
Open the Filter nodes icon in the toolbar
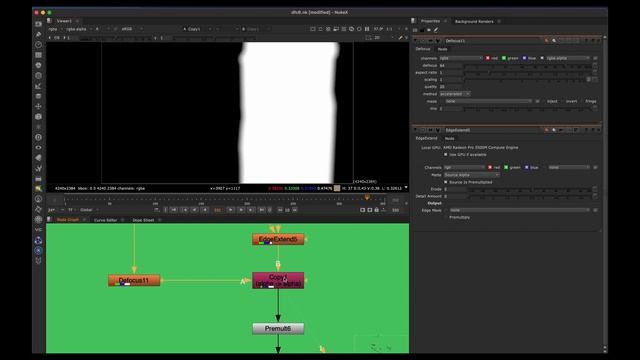click(x=38, y=76)
